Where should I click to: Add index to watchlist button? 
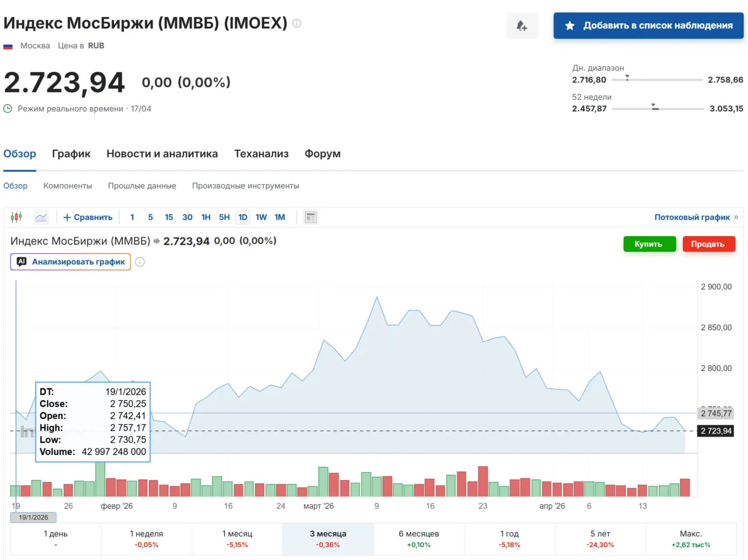pyautogui.click(x=648, y=26)
